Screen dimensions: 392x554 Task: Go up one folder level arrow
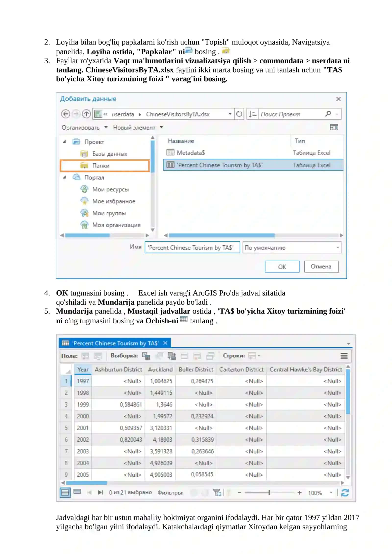pos(86,114)
